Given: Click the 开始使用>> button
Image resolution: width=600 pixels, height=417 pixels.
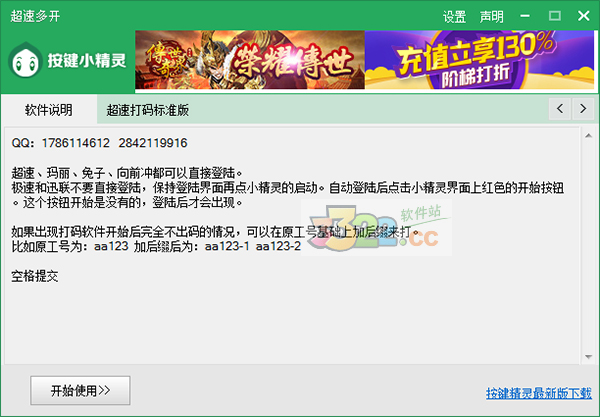Looking at the screenshot, I should click(80, 390).
